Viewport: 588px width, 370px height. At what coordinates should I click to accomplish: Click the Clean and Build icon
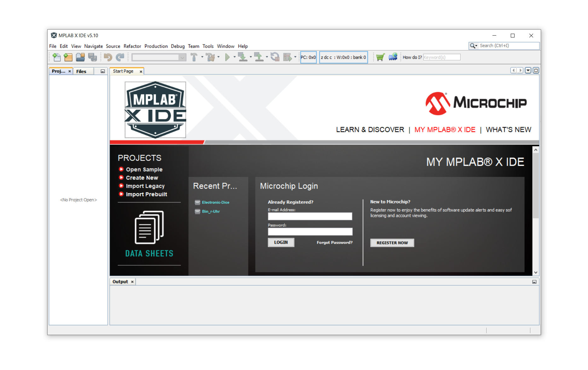(x=210, y=57)
